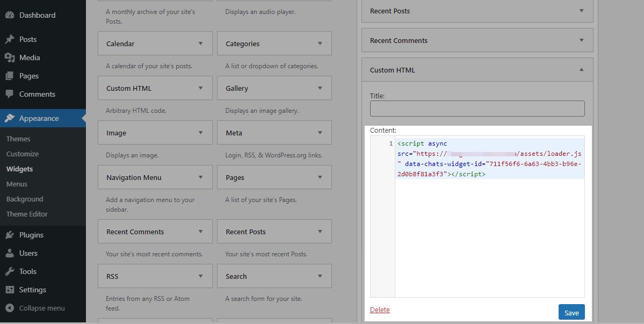Click the Posts pushpin icon
644x324 pixels.
pos(10,39)
